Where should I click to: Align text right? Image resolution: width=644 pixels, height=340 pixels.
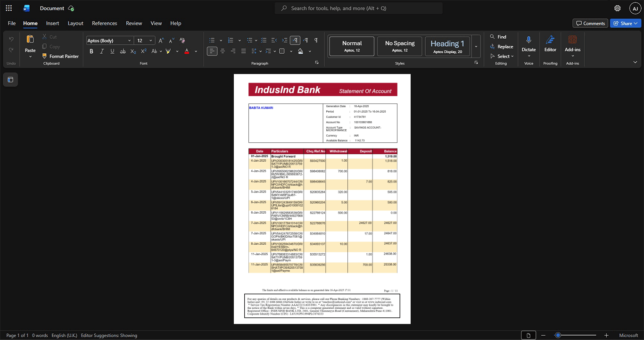[x=233, y=51]
